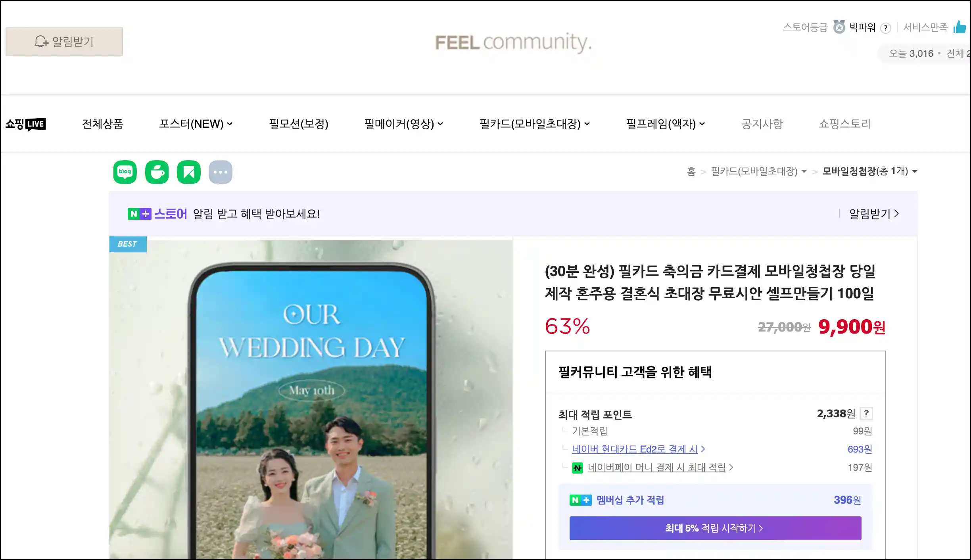The image size is (971, 560).
Task: Open more share options ellipsis icon
Action: 221,172
